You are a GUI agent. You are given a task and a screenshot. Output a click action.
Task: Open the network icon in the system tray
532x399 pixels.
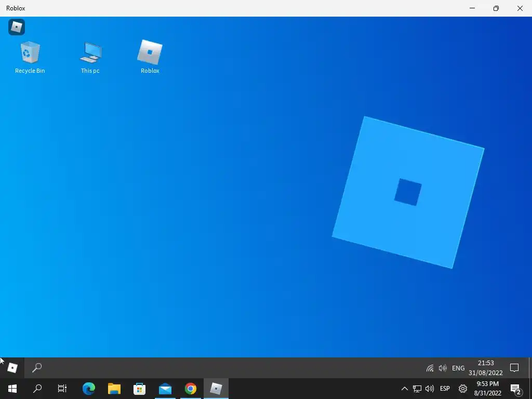coord(417,389)
